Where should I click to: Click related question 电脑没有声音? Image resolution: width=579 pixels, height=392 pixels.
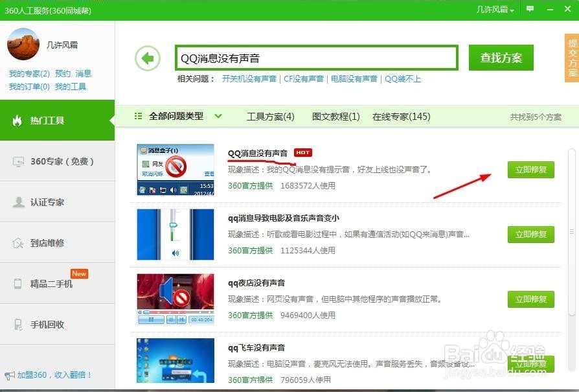point(354,78)
